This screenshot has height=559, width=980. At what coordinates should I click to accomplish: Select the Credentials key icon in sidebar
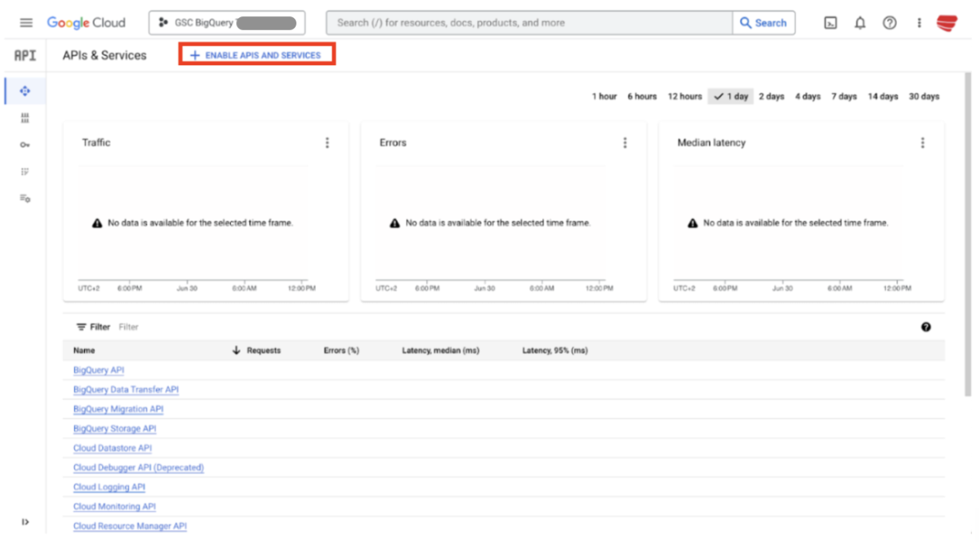pyautogui.click(x=24, y=145)
